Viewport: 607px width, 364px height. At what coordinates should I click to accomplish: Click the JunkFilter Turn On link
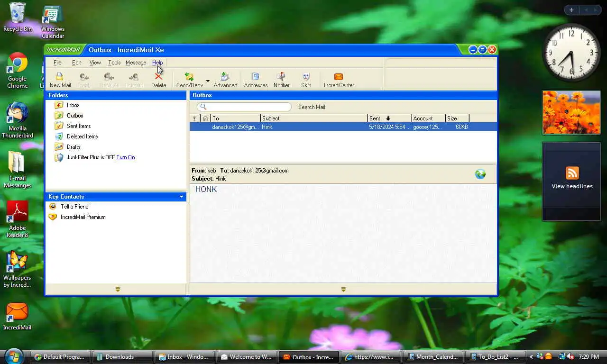(x=125, y=157)
